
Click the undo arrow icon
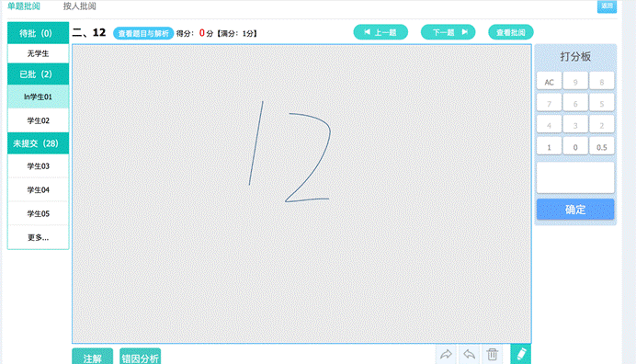click(470, 354)
